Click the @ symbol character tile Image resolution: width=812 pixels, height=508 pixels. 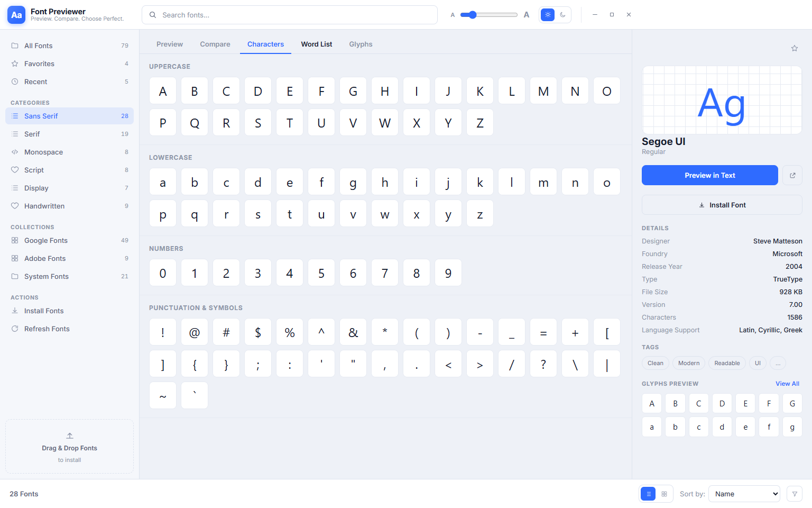[195, 332]
